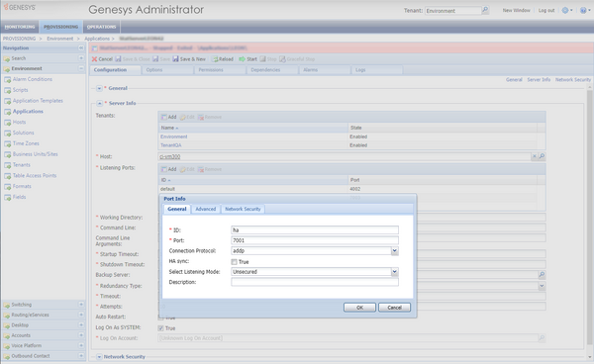Open the Logs tab
The height and width of the screenshot is (364, 594).
tap(377, 70)
